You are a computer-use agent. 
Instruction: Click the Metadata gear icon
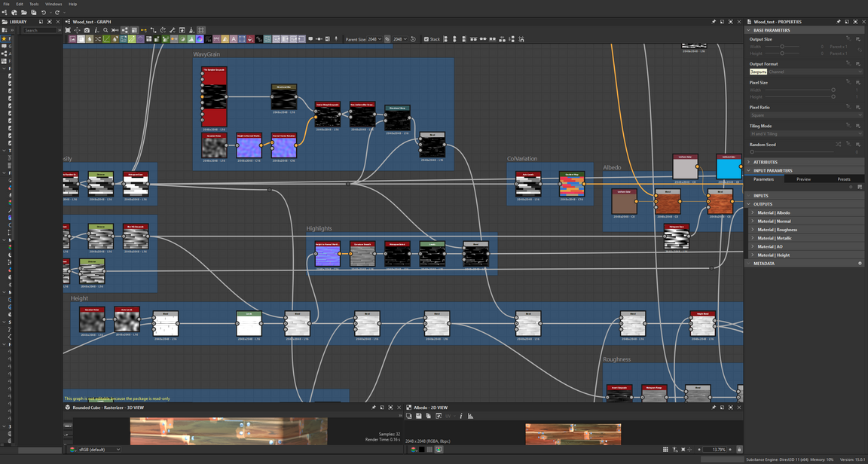tap(860, 264)
